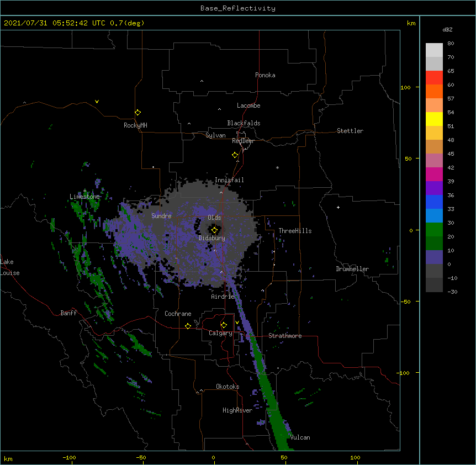
Task: Pick the mauve swatch between 42 and 45
Action: (x=434, y=160)
